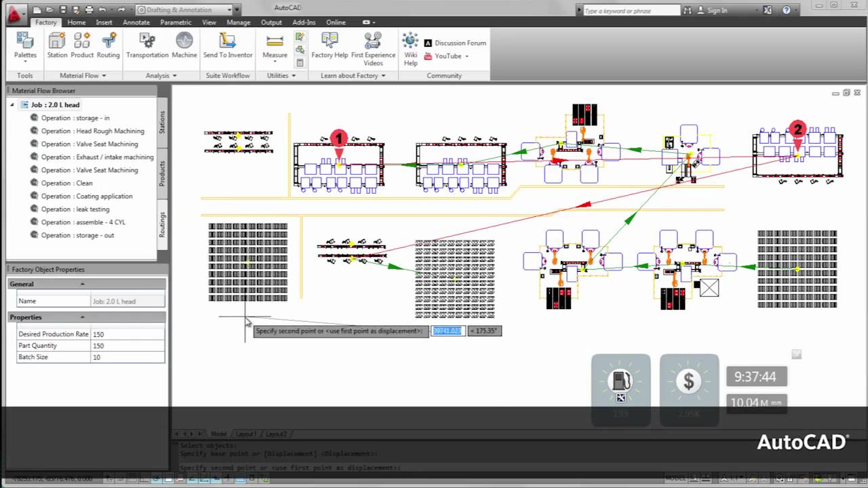
Task: Switch to the Insert ribbon tab
Action: click(x=104, y=22)
